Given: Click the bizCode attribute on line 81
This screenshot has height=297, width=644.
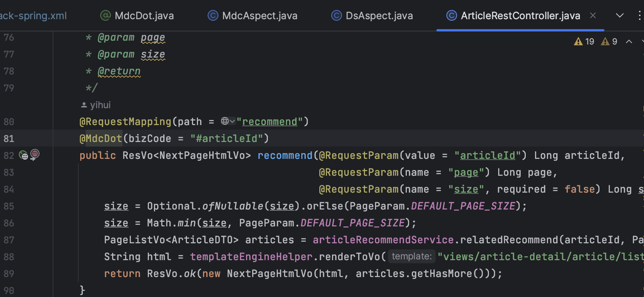Looking at the screenshot, I should point(150,139).
